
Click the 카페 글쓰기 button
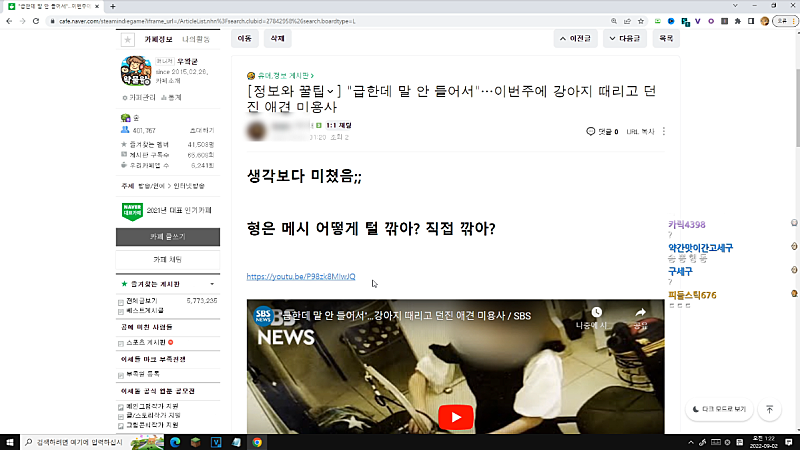(168, 237)
